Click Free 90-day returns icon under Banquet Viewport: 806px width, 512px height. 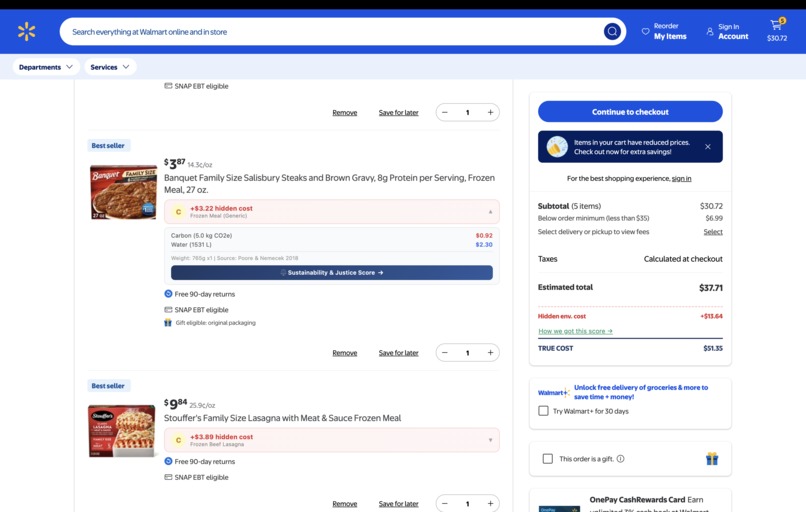(168, 294)
